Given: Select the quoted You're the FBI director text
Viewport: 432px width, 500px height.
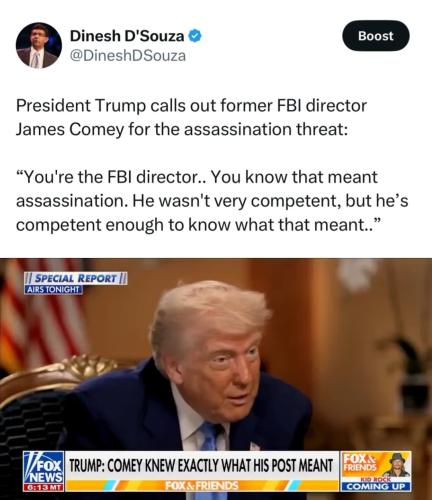Looking at the screenshot, I should point(212,201).
